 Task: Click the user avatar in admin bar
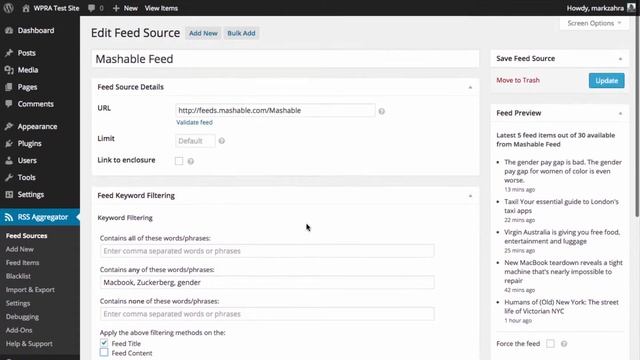[x=631, y=8]
